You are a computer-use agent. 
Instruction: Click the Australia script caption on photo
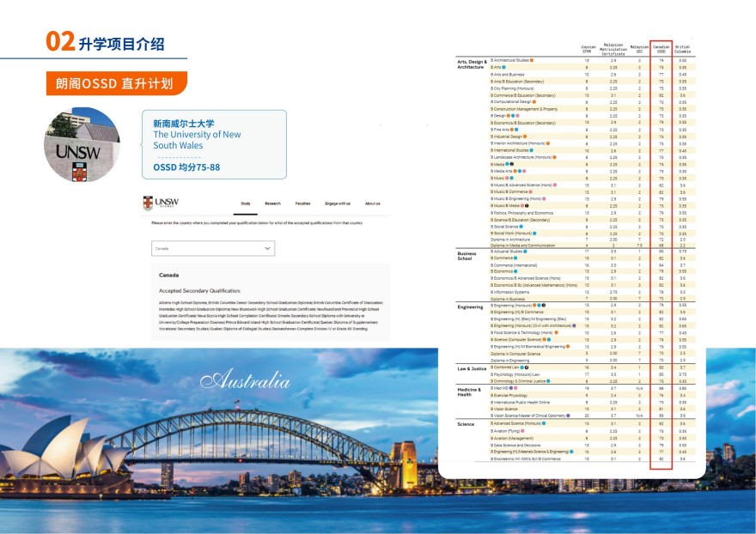(245, 379)
